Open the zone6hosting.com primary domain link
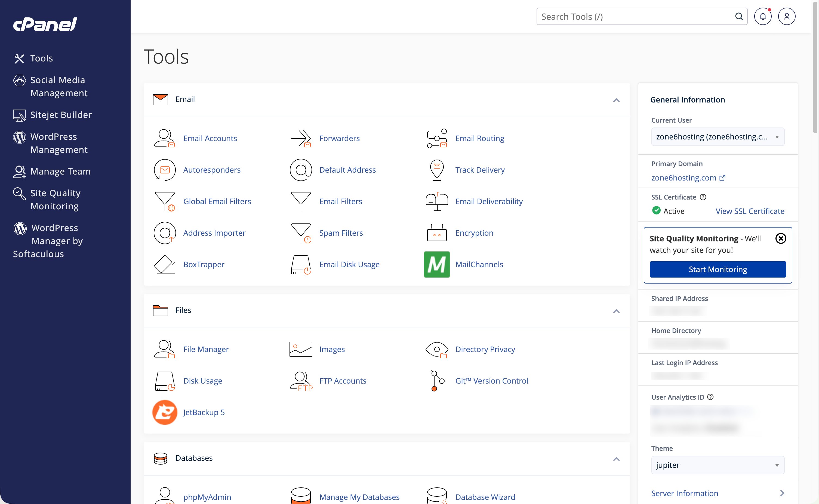 pyautogui.click(x=688, y=178)
